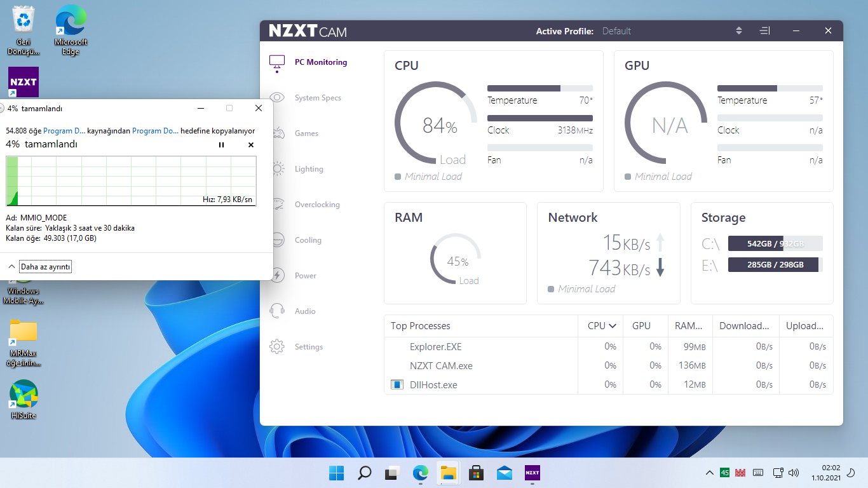Sort Top Processes by the CPU column

[x=601, y=326]
